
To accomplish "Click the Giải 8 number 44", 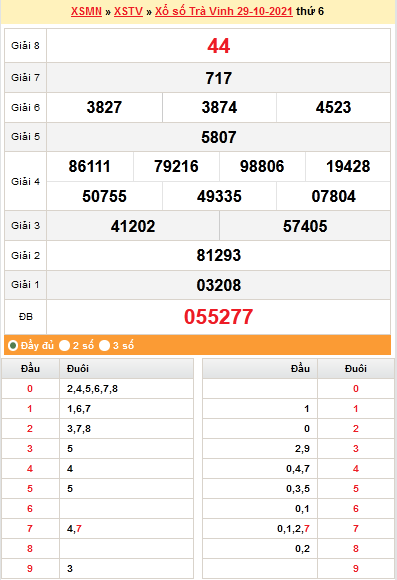I will 218,46.
